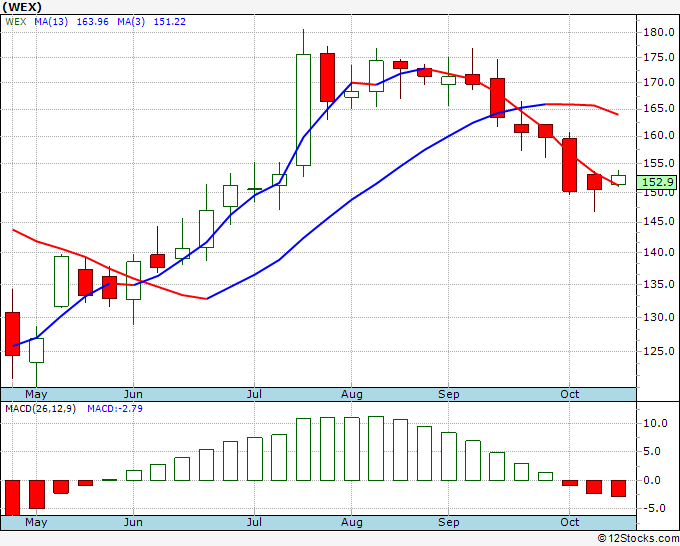Screen dimensions: 680x546
Task: Click the 152.9 current price tag
Action: (657, 182)
